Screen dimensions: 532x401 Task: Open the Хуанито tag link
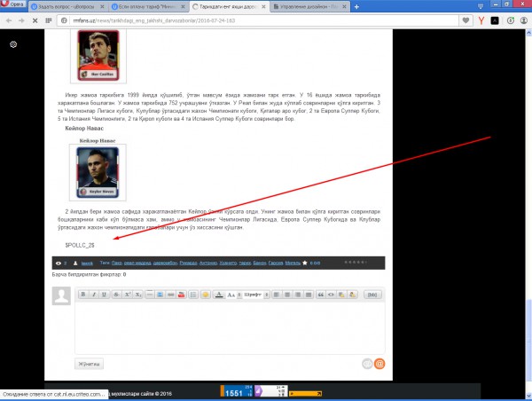228,263
